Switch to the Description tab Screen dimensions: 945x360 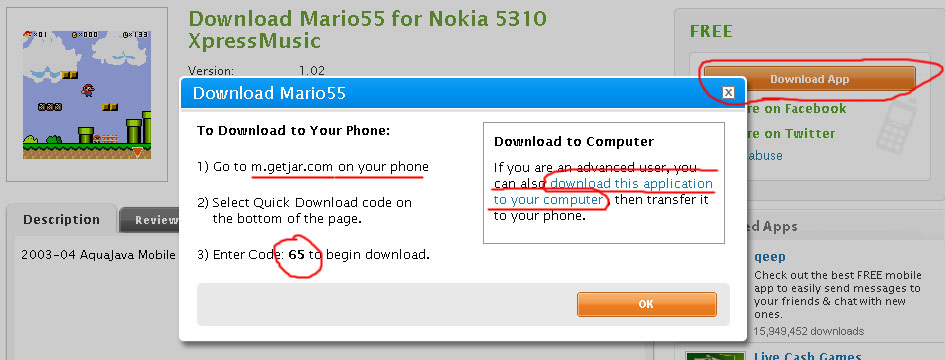[x=61, y=219]
